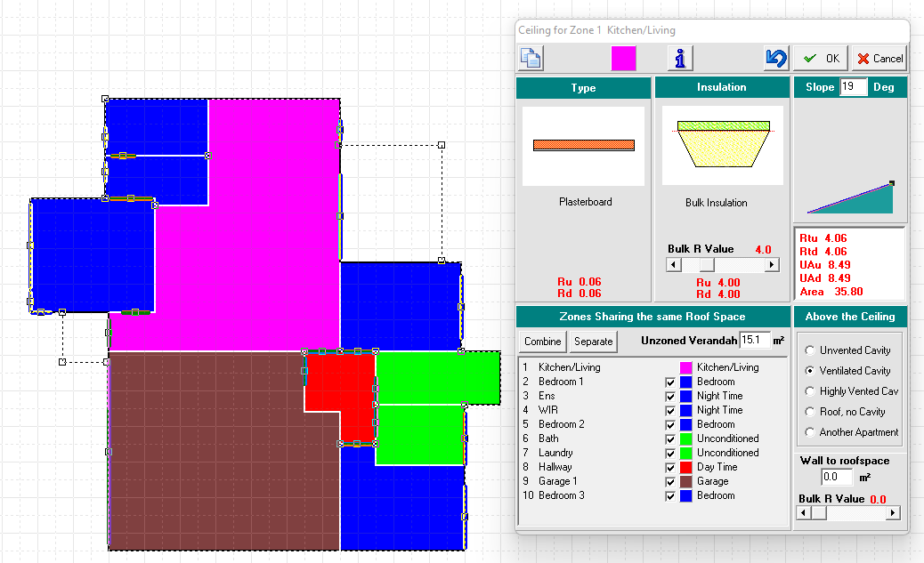Toggle the Hallway Day Time checkbox
Viewport: 924px width, 563px height.
(x=671, y=467)
